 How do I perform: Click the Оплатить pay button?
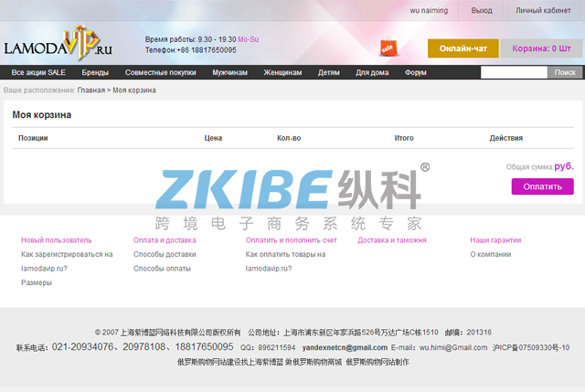tap(542, 186)
